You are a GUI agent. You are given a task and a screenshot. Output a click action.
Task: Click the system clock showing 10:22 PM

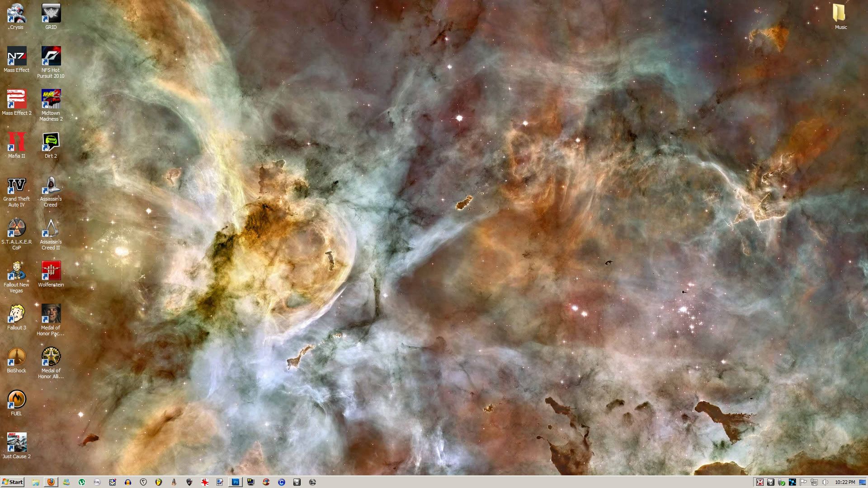click(x=844, y=482)
